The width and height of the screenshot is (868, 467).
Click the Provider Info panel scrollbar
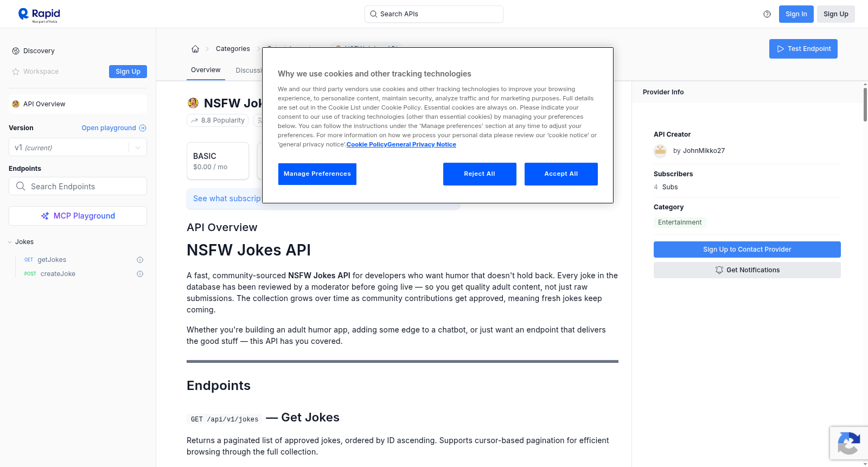tap(865, 104)
